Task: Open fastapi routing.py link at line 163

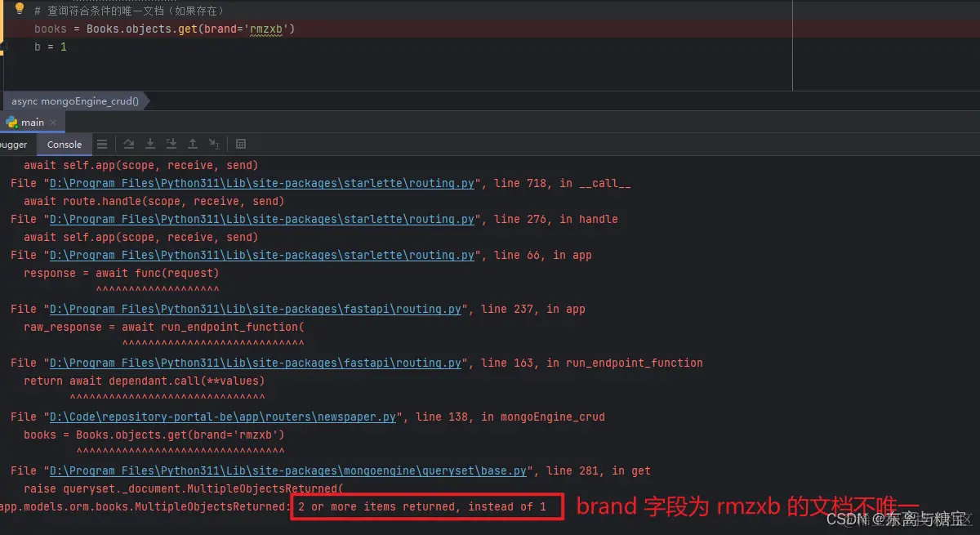Action: 256,363
